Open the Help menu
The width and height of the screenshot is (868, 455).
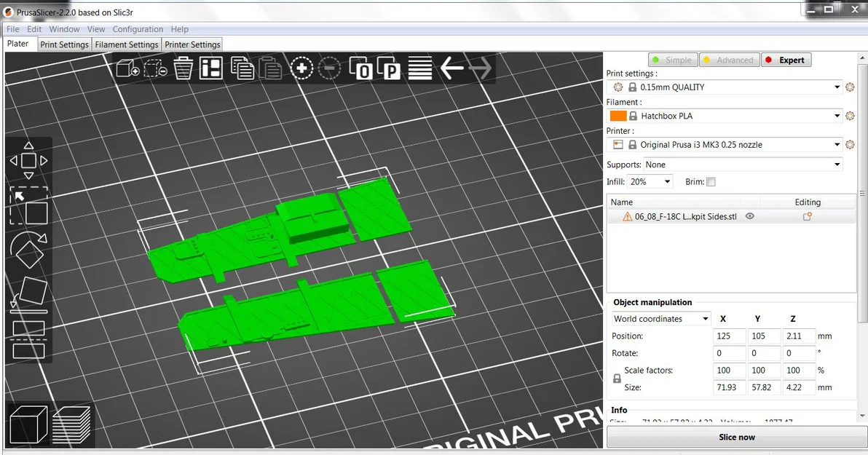tap(179, 29)
